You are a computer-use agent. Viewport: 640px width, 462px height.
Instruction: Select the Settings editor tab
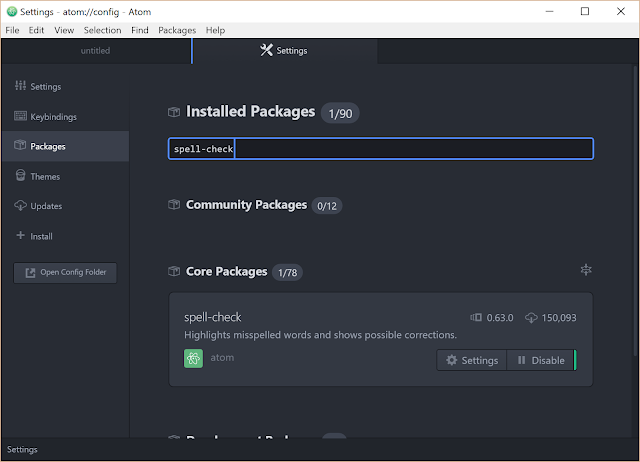click(x=284, y=51)
